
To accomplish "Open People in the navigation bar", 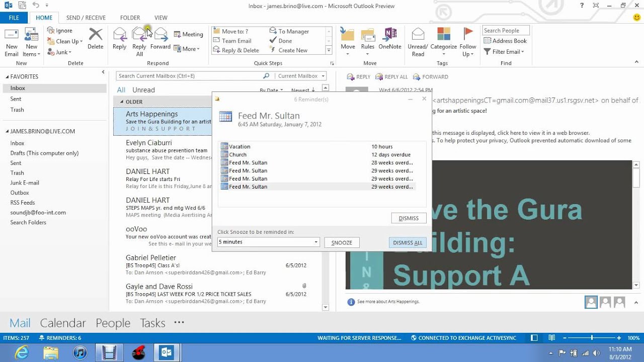I will 113,323.
